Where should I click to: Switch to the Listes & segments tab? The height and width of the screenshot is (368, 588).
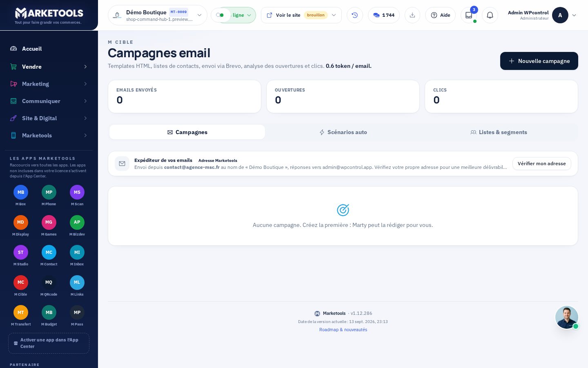point(499,132)
